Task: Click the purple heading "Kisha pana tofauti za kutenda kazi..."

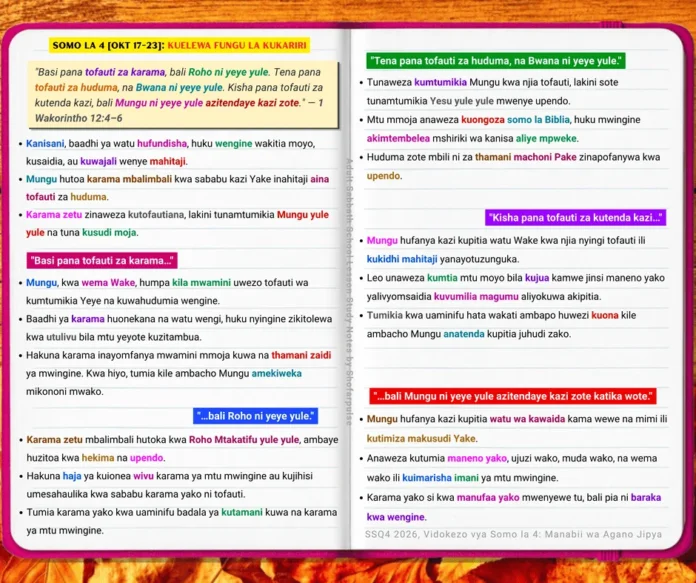Action: [x=575, y=218]
